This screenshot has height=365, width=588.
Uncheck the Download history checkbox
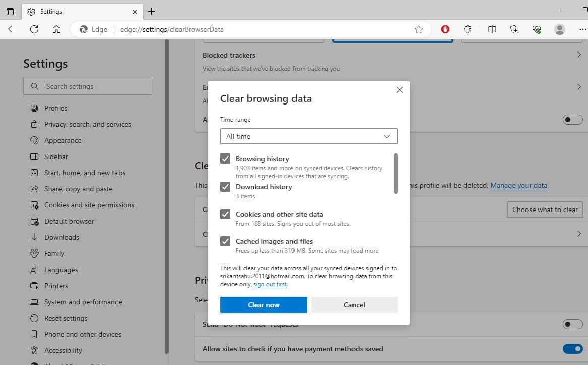[225, 187]
